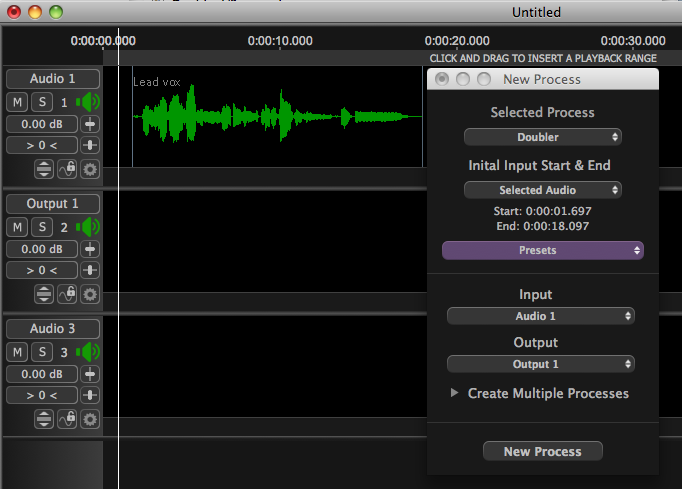Open the purple Presets dropdown

point(542,251)
